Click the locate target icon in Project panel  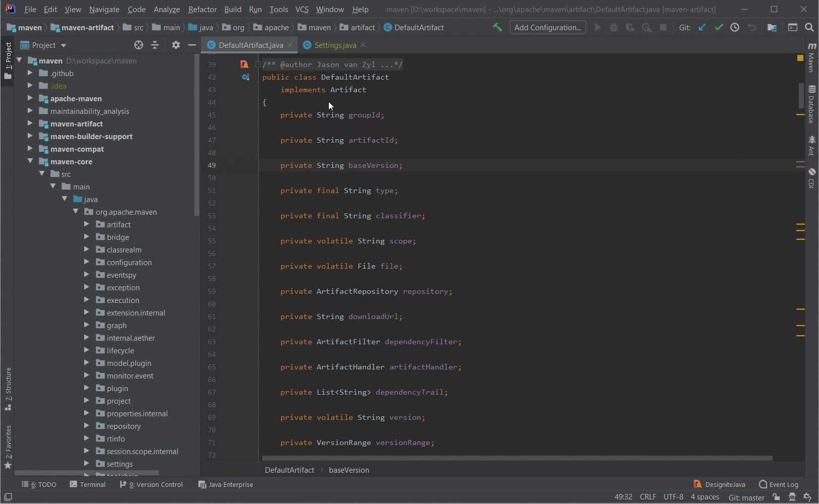[139, 45]
